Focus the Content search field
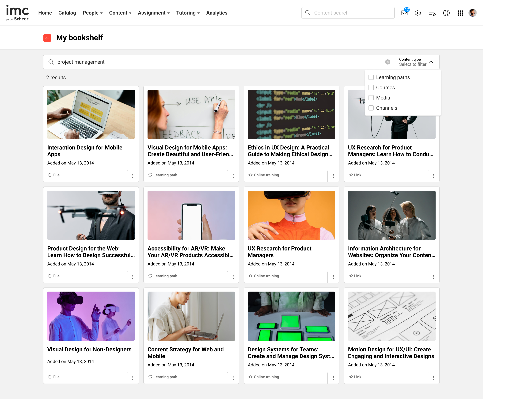The width and height of the screenshot is (532, 399). click(x=351, y=13)
